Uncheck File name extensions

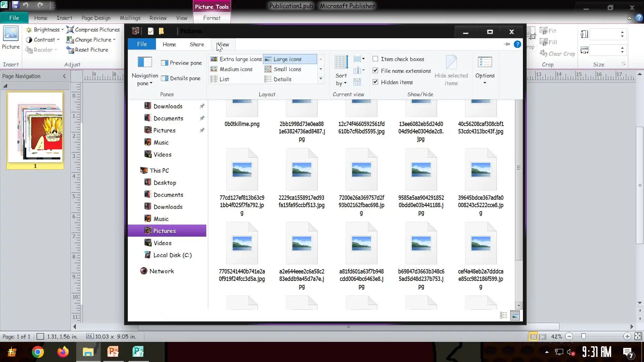click(x=375, y=71)
